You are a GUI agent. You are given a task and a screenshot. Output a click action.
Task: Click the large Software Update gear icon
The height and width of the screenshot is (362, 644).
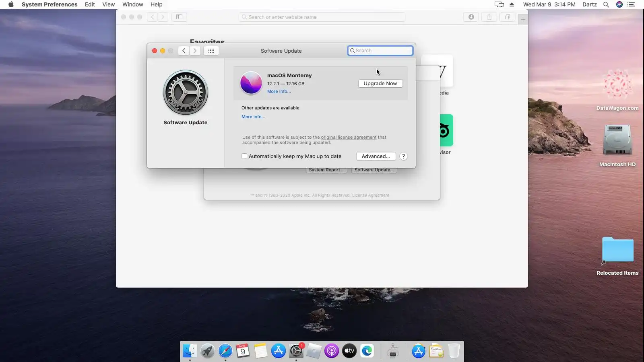(x=186, y=93)
